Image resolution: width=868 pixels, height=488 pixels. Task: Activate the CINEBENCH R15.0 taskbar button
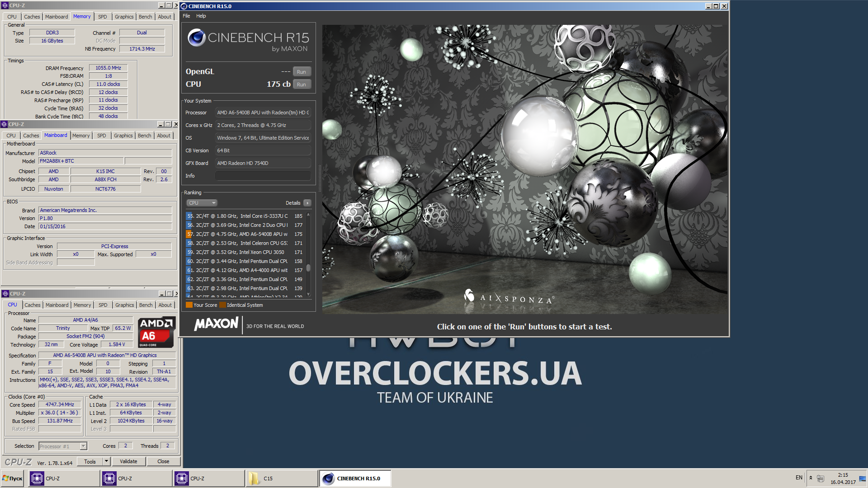pos(355,479)
